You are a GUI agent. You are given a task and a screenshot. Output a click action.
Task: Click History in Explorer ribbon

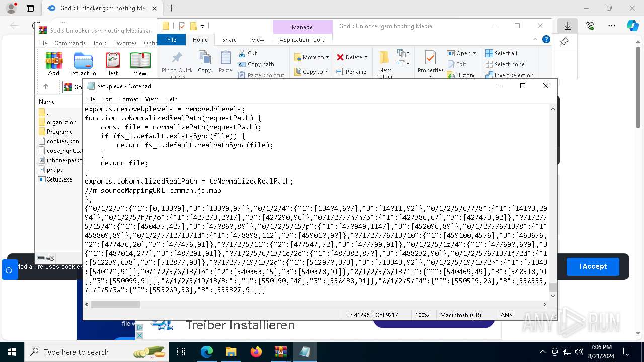(461, 75)
